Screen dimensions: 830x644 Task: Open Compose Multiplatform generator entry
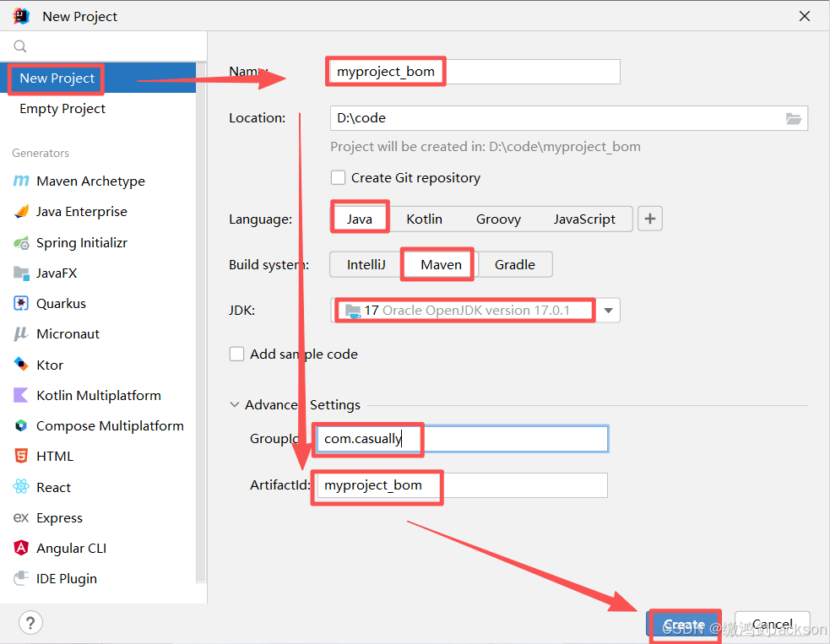pyautogui.click(x=98, y=426)
